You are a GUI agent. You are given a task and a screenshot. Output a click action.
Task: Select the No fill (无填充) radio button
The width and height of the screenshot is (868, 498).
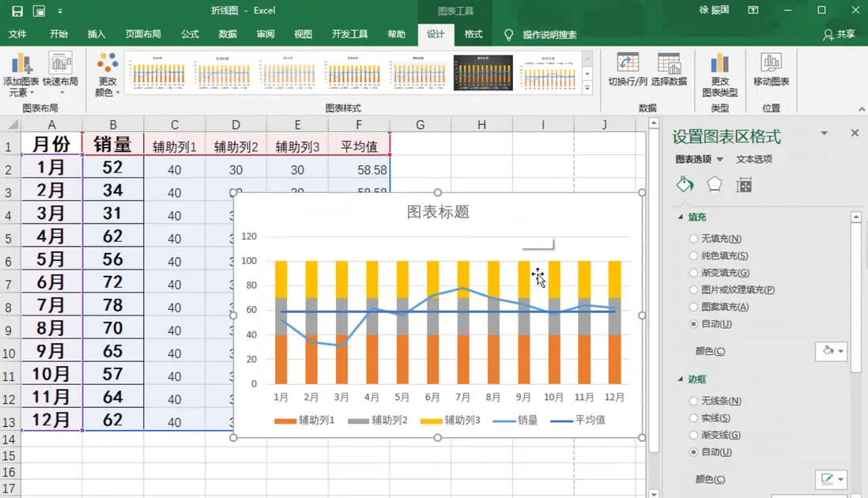(694, 239)
